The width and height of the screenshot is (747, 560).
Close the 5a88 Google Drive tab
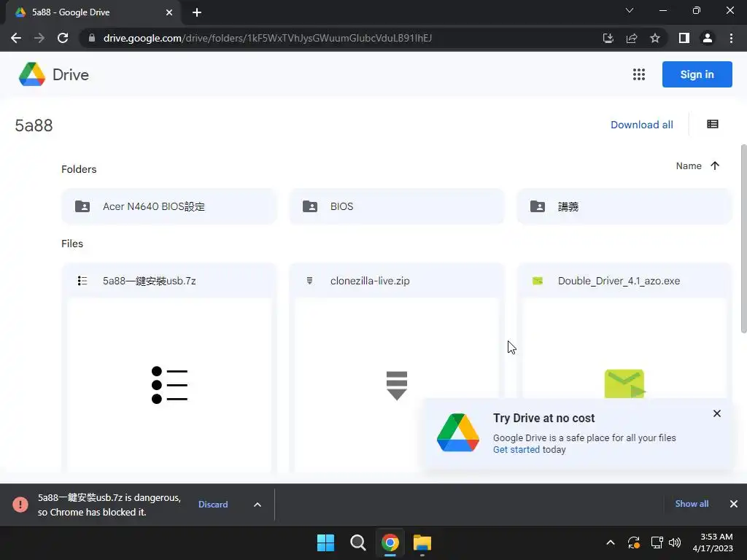point(169,12)
